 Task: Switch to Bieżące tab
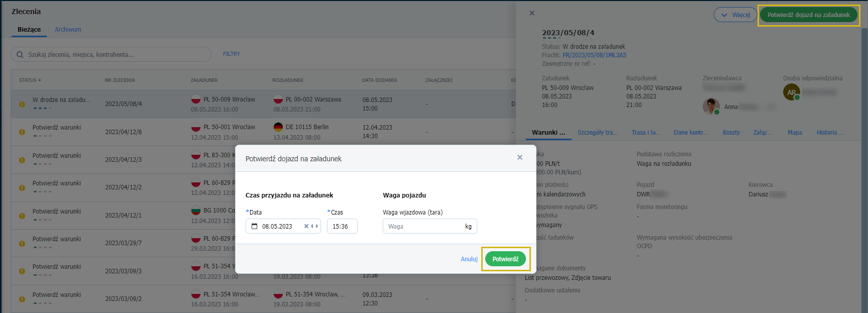tap(29, 30)
